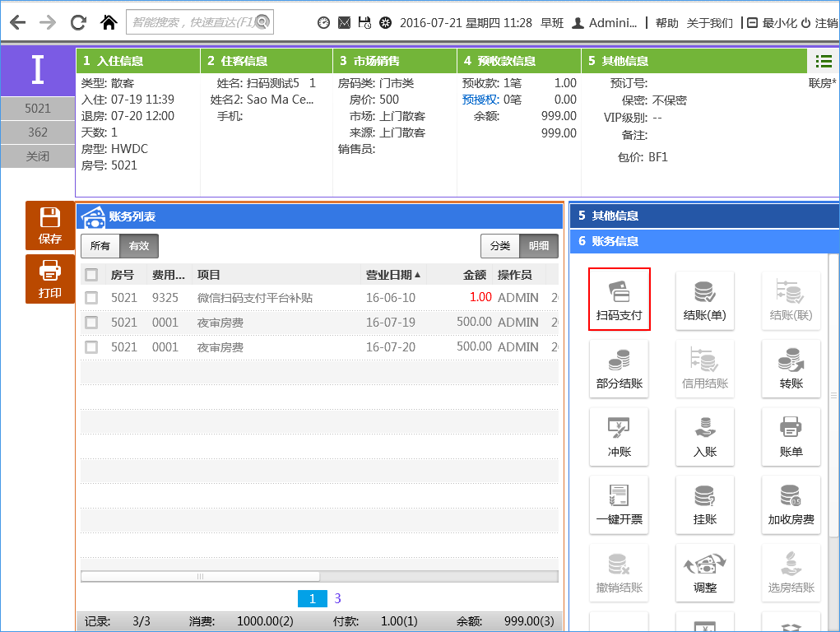Viewport: 840px width, 632px height.
Task: Open the 2 住客信息 tab
Action: tap(267, 61)
